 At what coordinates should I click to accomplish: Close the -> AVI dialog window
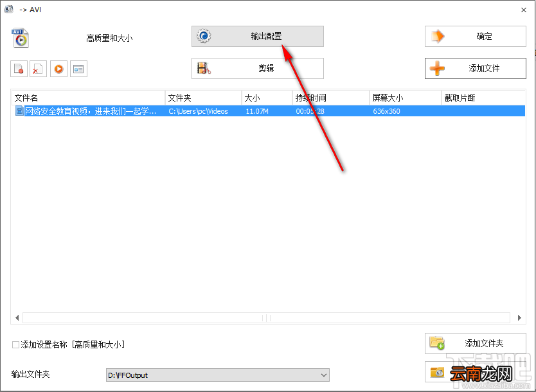pos(523,10)
